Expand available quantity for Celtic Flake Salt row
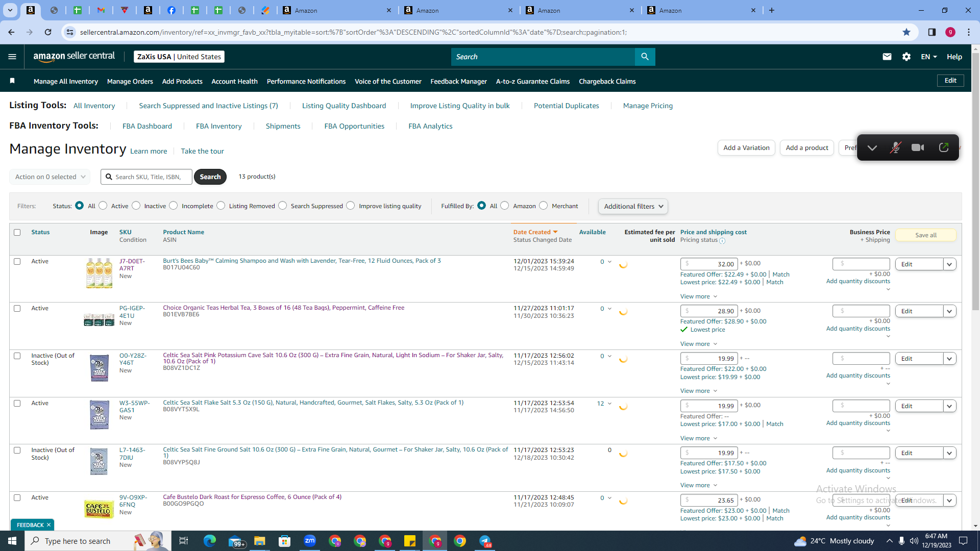 click(x=609, y=404)
